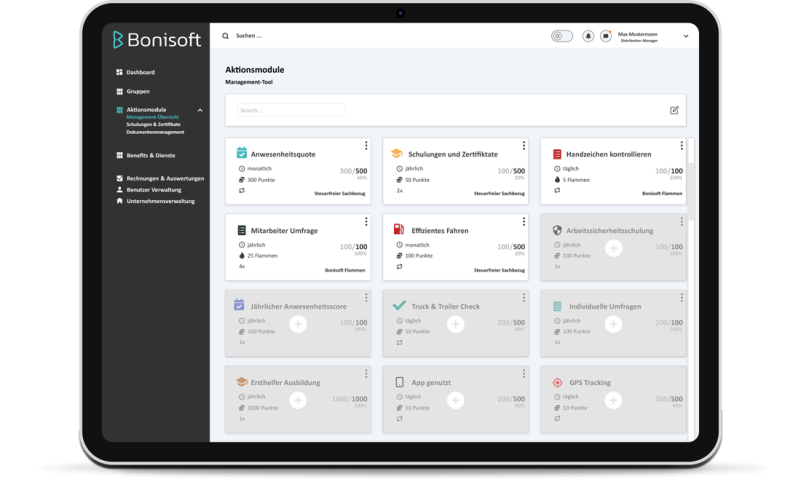Screen dimensions: 800x484
Task: Click the fuel pump icon on Effizientes Fahren
Action: click(x=397, y=230)
